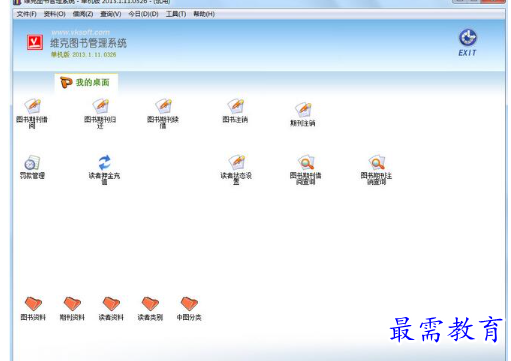Open 读者状态设置 reader status icon
The width and height of the screenshot is (511, 361).
[x=236, y=170]
